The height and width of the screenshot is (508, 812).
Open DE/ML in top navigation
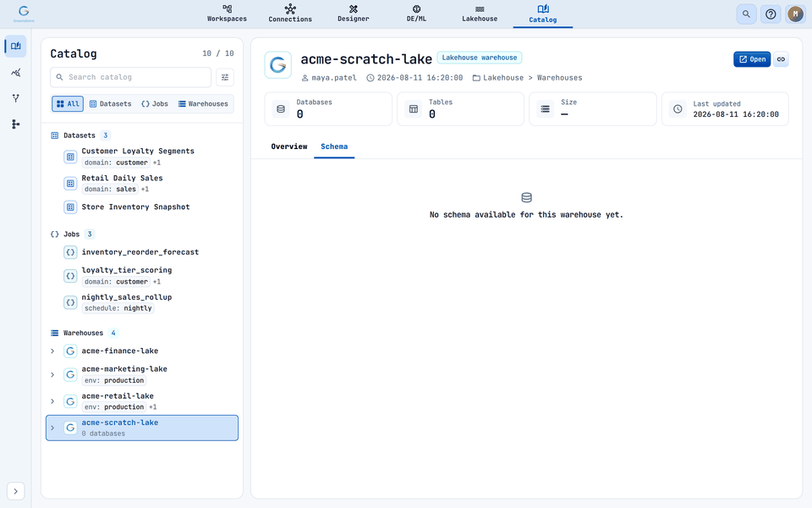(x=416, y=14)
